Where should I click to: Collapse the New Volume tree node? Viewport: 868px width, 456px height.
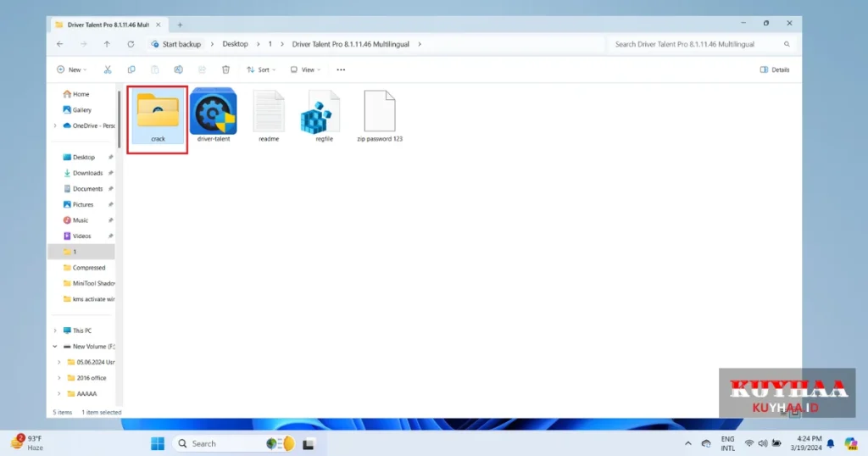pos(55,347)
